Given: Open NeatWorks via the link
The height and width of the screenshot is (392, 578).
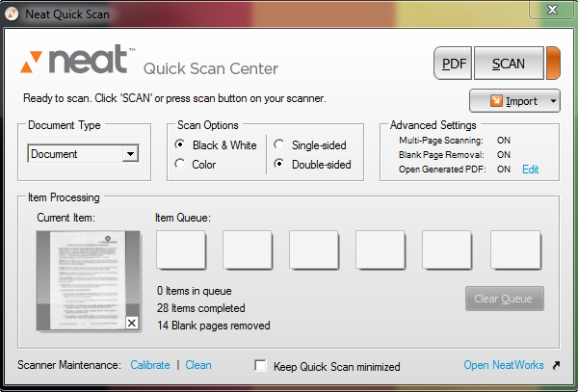Looking at the screenshot, I should pyautogui.click(x=504, y=365).
